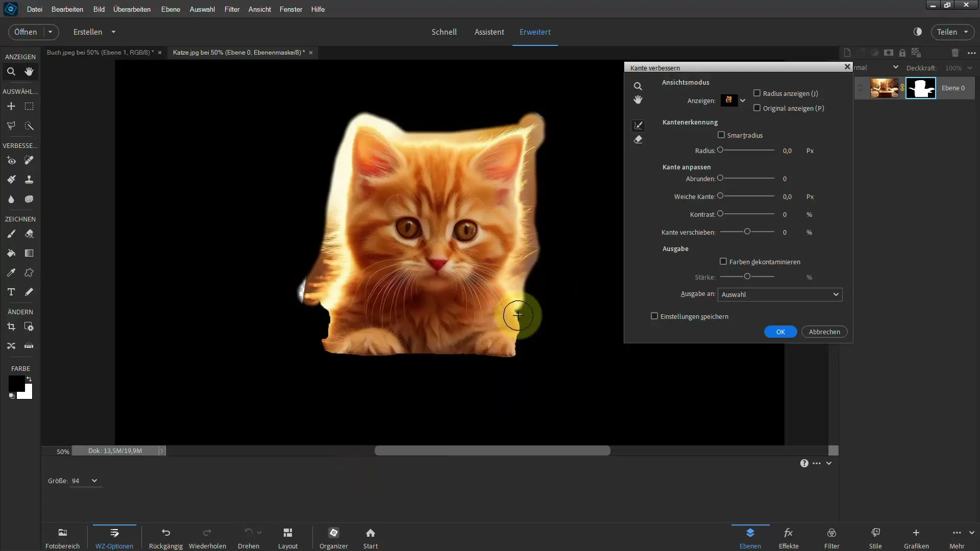
Task: Open the Anzeigen view mode dropdown
Action: (x=743, y=101)
